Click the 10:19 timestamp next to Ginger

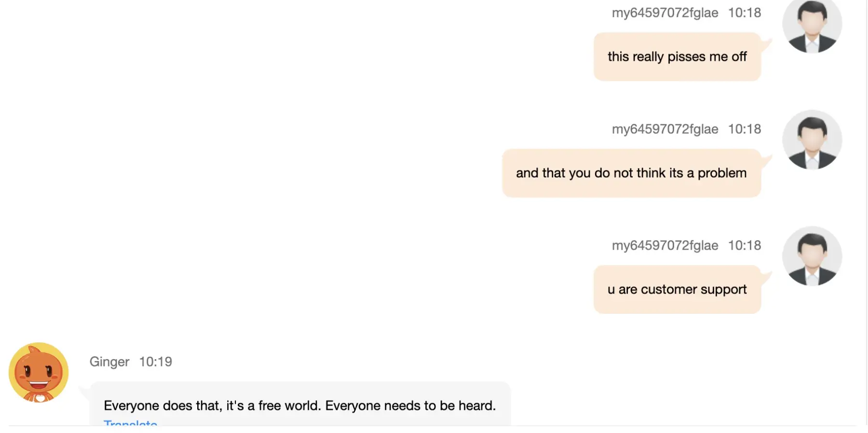tap(155, 362)
